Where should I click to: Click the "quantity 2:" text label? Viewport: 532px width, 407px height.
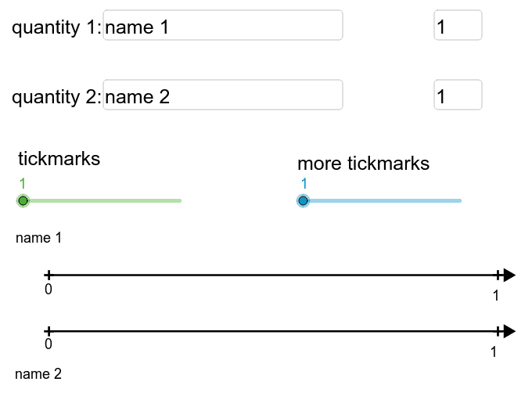(56, 97)
